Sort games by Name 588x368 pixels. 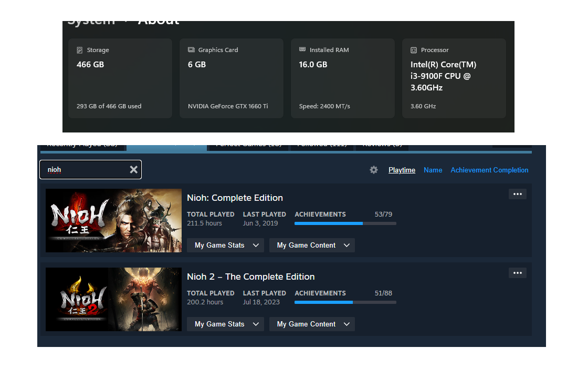pos(433,170)
